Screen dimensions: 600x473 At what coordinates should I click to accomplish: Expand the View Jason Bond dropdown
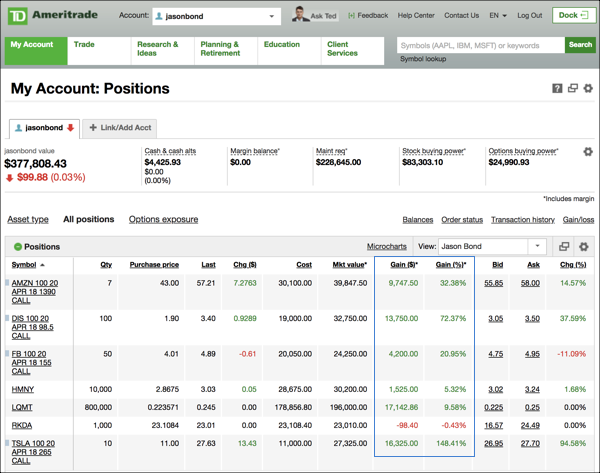(x=493, y=247)
